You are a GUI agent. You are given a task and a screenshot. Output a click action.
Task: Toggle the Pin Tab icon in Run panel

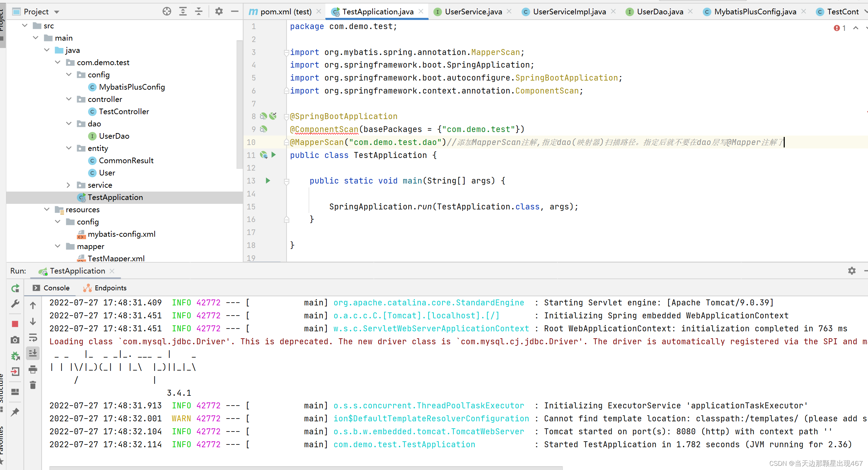tap(15, 412)
